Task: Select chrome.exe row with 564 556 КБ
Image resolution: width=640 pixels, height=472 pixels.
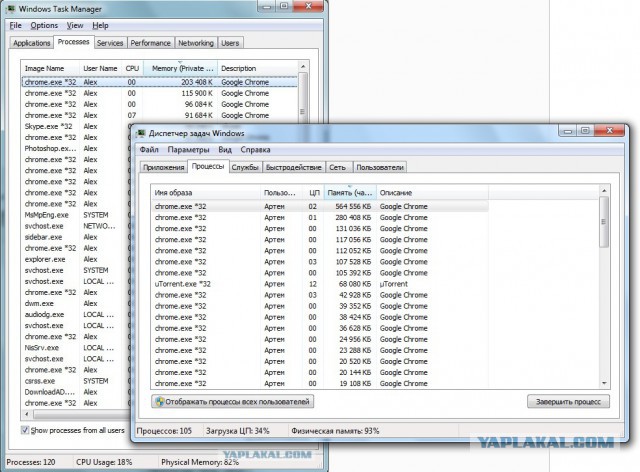Action: pyautogui.click(x=320, y=207)
